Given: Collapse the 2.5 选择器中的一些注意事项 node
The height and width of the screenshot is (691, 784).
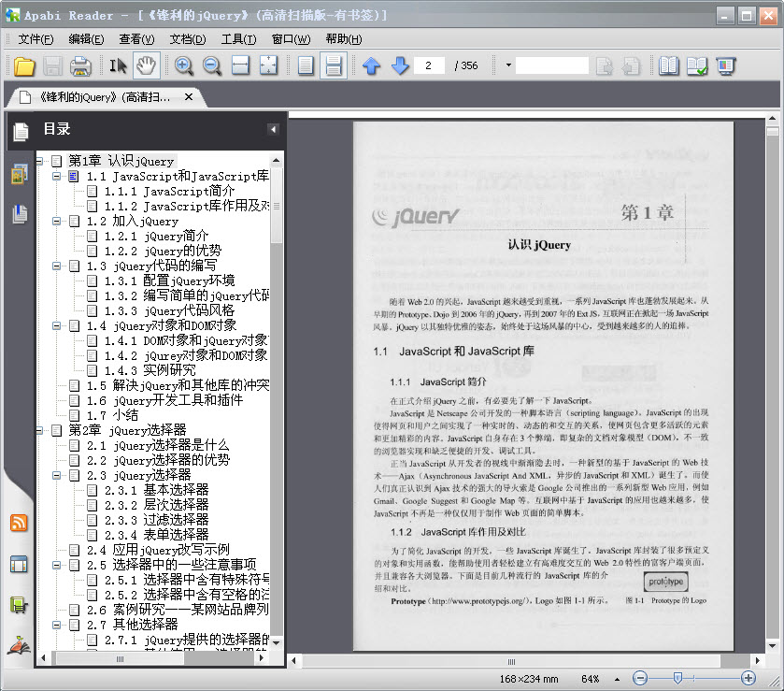Looking at the screenshot, I should [x=57, y=565].
